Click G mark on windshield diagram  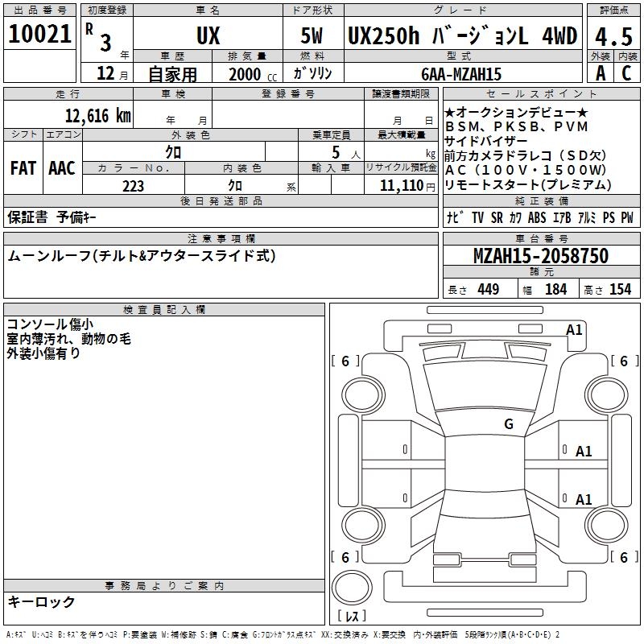[x=509, y=423]
